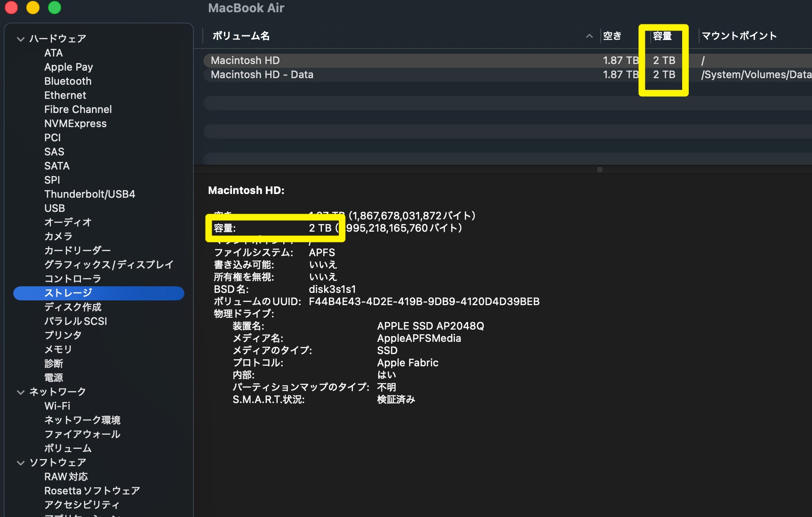
Task: Collapse the ソフトウェア section chevron
Action: tap(21, 463)
